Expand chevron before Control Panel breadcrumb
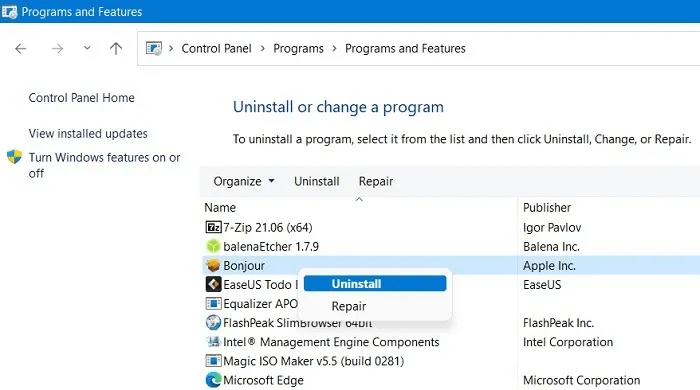700x390 pixels. (171, 48)
